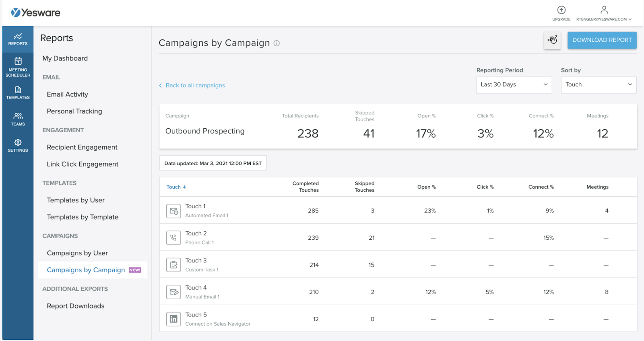This screenshot has width=644, height=341.
Task: Click the Touch 2 phone call icon
Action: click(173, 238)
